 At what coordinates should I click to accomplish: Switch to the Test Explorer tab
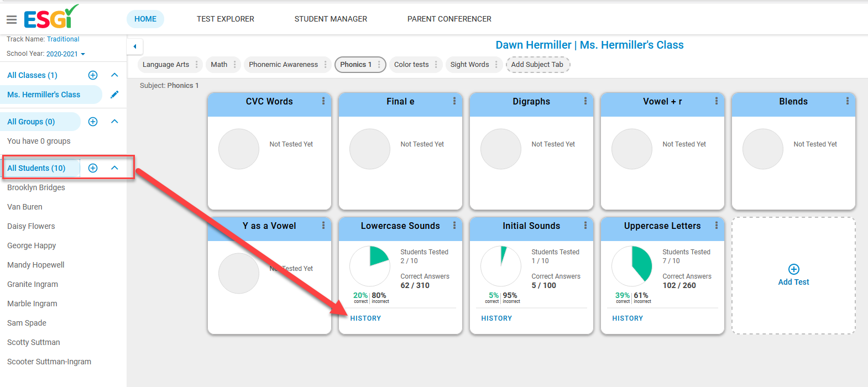(226, 19)
